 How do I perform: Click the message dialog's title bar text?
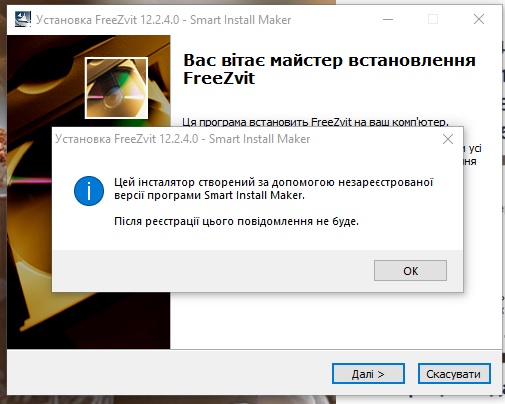[183, 139]
